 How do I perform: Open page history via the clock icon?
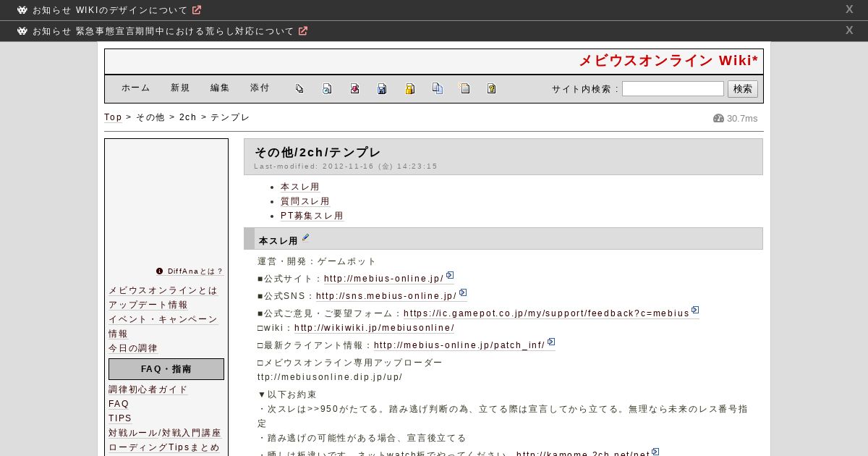click(327, 88)
